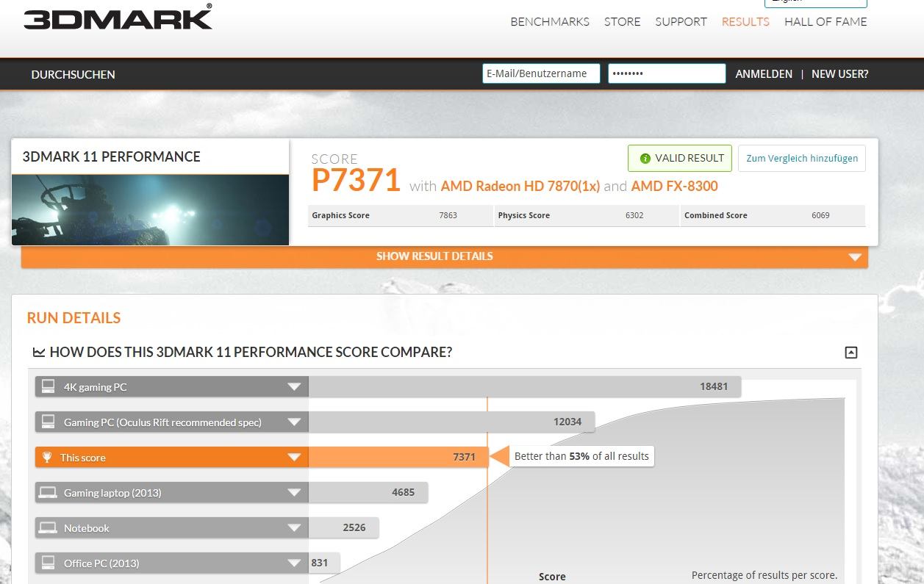Expand the 4K gaming PC row
924x584 pixels.
click(x=294, y=387)
